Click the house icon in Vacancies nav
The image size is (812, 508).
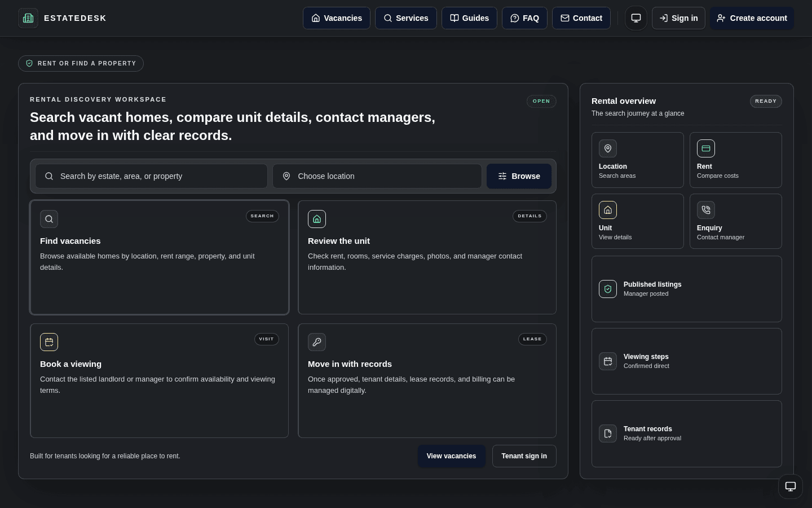316,18
